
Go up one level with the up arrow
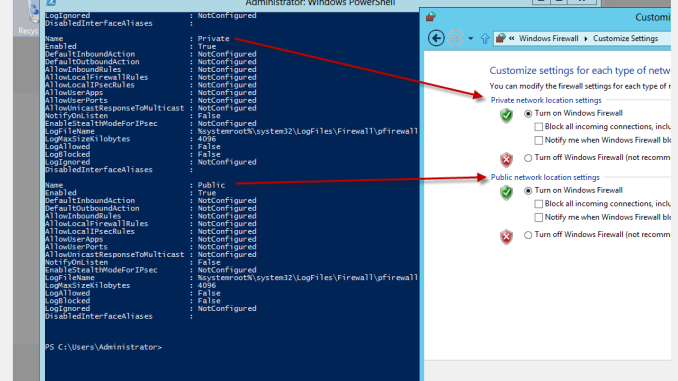click(x=485, y=38)
